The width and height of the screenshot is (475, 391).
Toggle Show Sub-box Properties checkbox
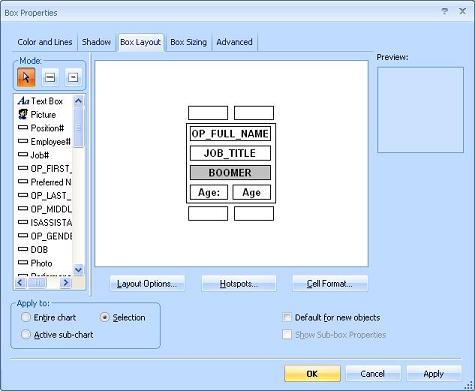[334, 335]
